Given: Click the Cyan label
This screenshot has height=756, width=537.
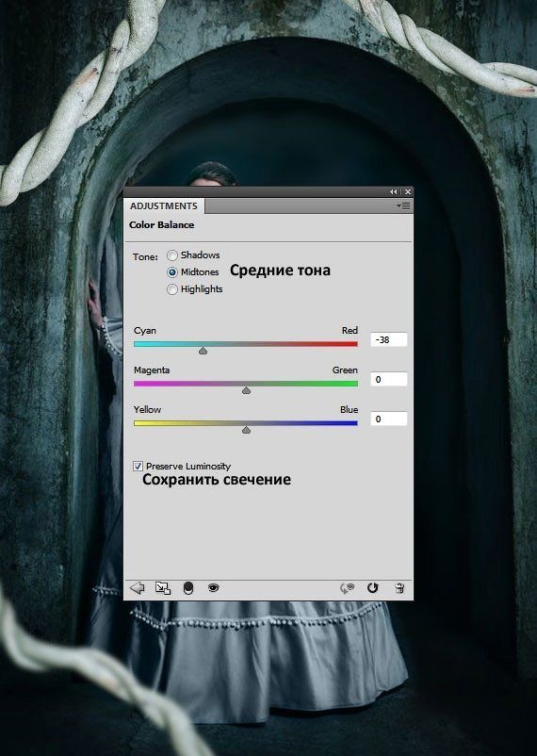Looking at the screenshot, I should coord(145,331).
